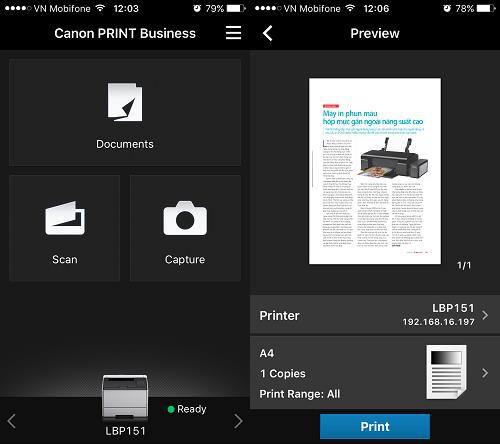Viewport: 500px width, 444px height.
Task: Open the Capture tile label
Action: pyautogui.click(x=185, y=259)
